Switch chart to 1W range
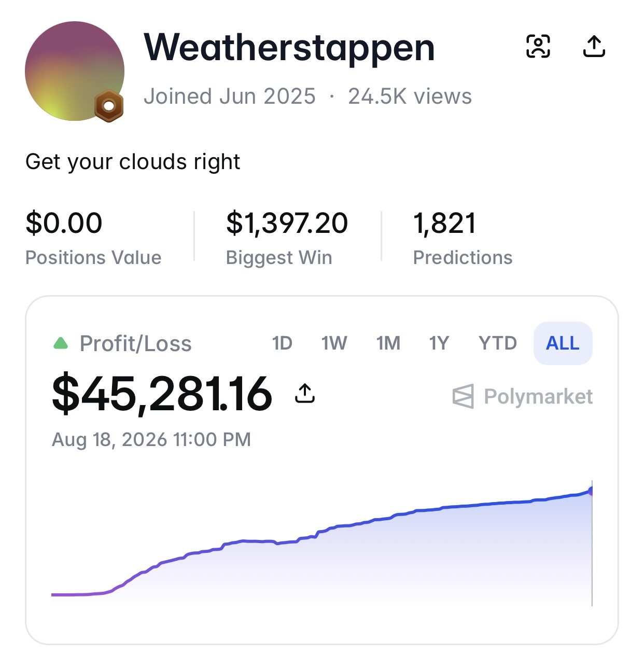Viewport: 644px width, 653px height. point(334,343)
